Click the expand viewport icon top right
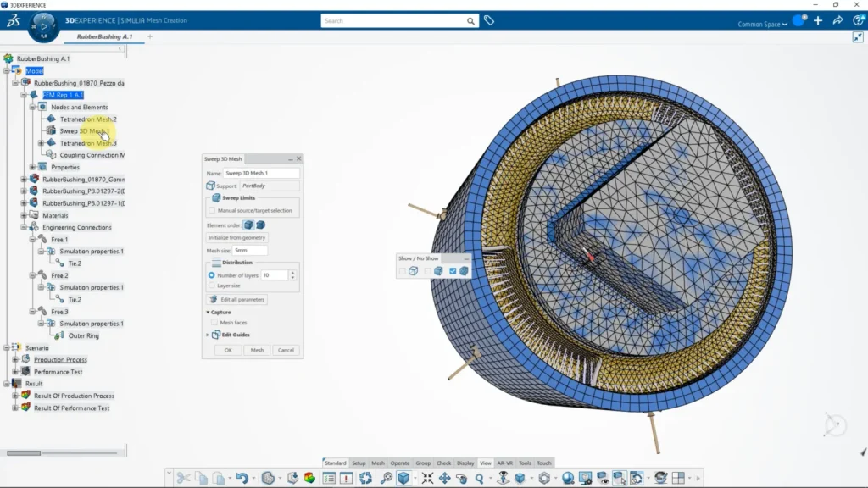This screenshot has height=488, width=868. point(858,37)
